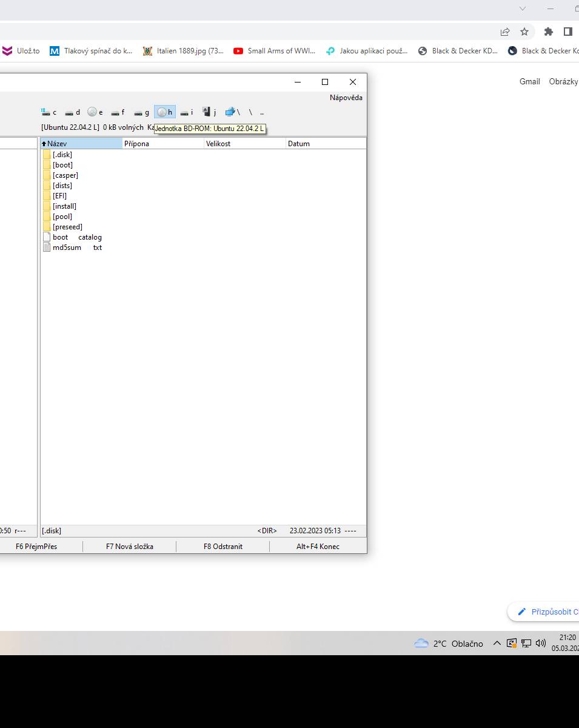Sort file list by Velikost column
This screenshot has height=728, width=579.
tap(244, 144)
